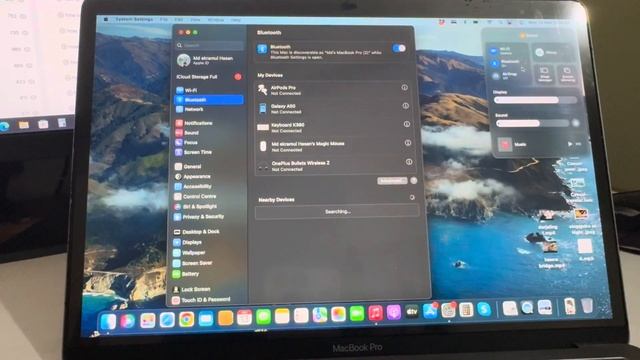Screen dimensions: 640x360
Task: Select the Galaxy A50 device row
Action: click(334, 109)
